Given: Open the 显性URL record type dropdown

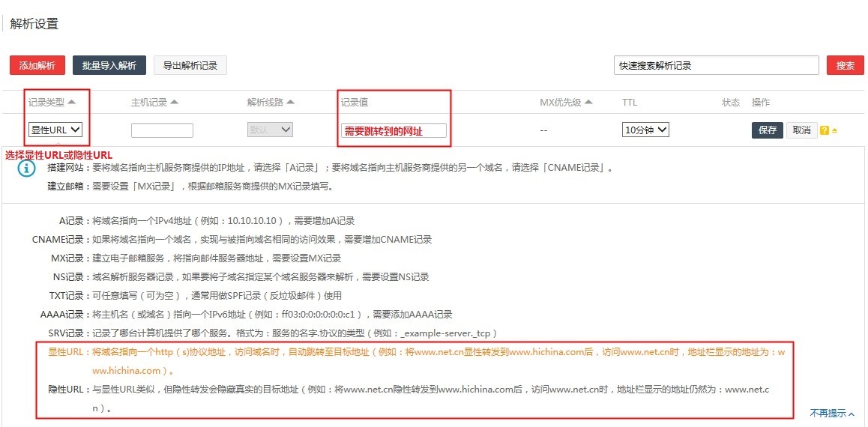Looking at the screenshot, I should (55, 130).
